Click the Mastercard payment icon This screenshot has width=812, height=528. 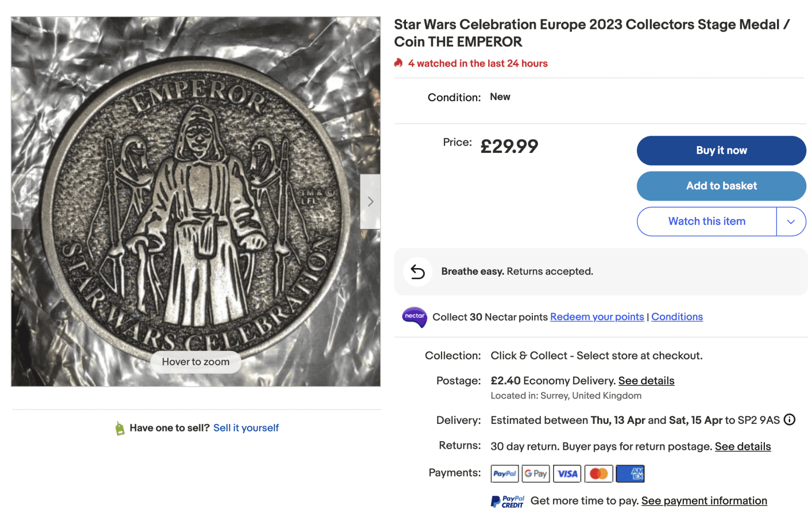pyautogui.click(x=599, y=474)
